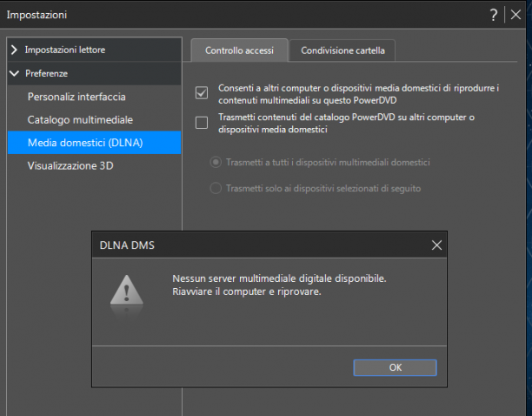Click OK in the DLNA DMS dialog

pos(395,367)
